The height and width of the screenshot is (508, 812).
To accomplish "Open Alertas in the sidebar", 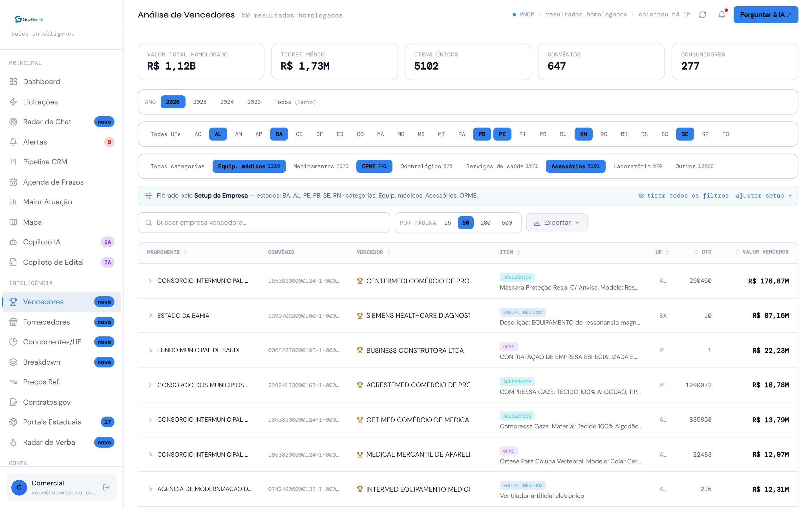I will coord(62,142).
